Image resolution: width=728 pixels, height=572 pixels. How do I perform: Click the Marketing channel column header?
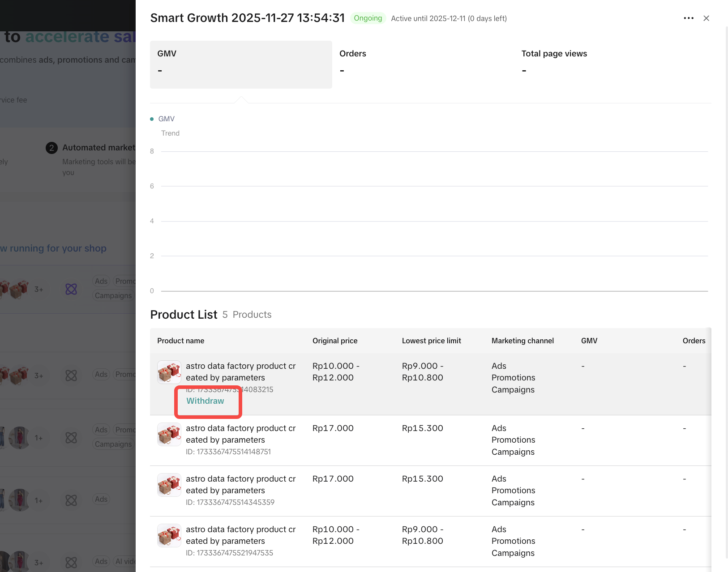tap(522, 341)
